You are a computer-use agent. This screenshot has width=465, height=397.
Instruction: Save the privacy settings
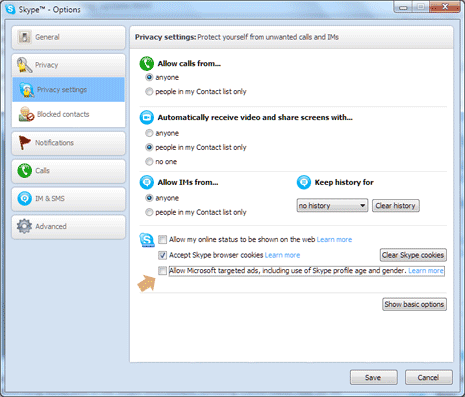[373, 377]
